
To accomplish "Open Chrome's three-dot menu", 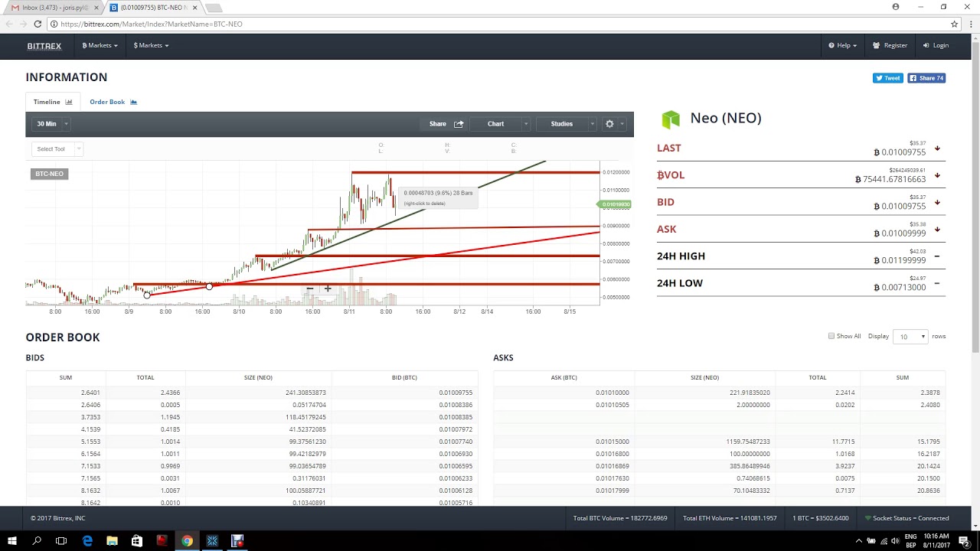I will 969,24.
